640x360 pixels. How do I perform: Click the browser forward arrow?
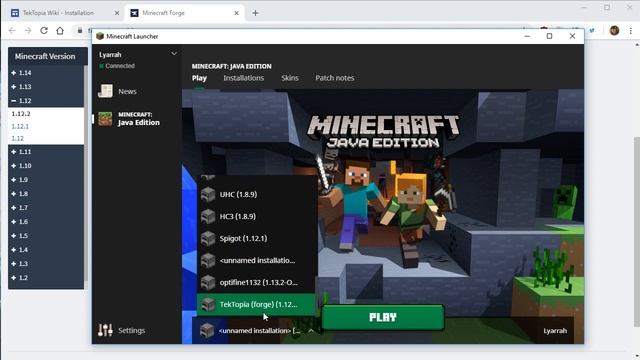(x=28, y=31)
